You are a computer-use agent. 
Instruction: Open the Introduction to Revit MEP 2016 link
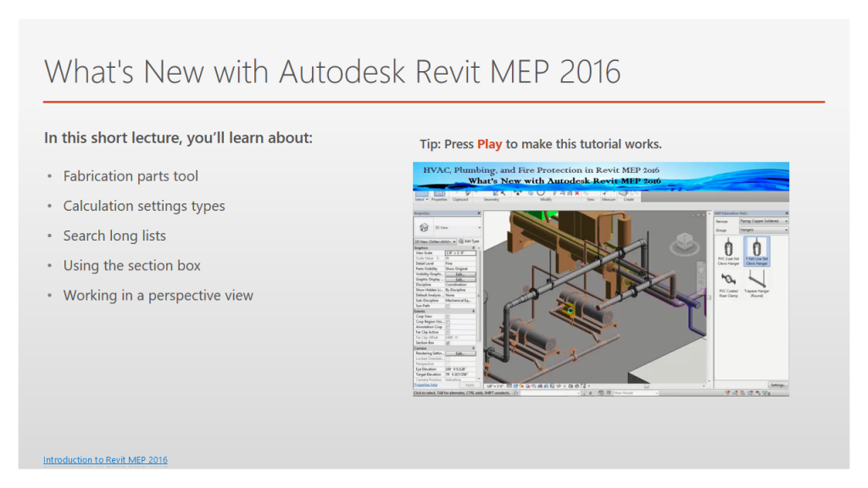(x=105, y=460)
